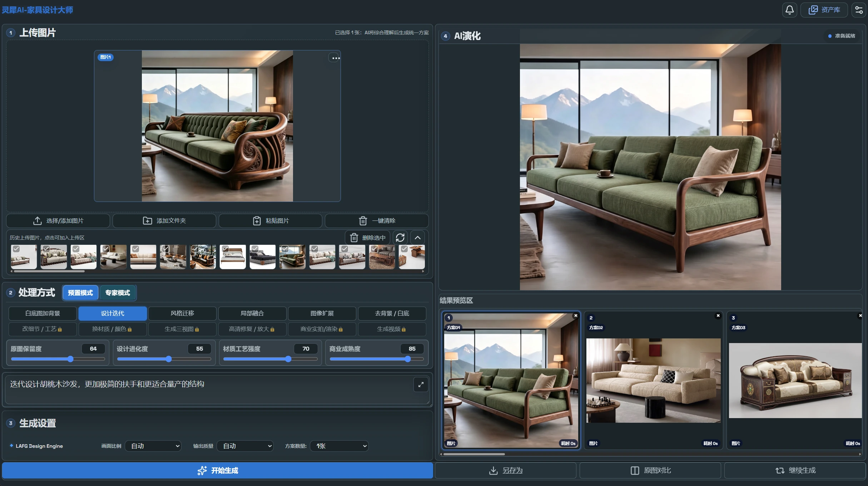Toggle checkbox on seventh history thumbnail
The width and height of the screenshot is (868, 486).
click(x=195, y=249)
